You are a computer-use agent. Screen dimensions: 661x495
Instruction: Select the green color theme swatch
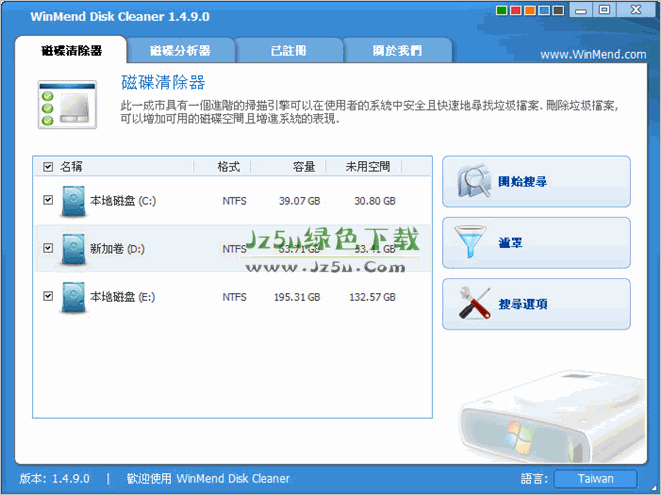click(502, 11)
